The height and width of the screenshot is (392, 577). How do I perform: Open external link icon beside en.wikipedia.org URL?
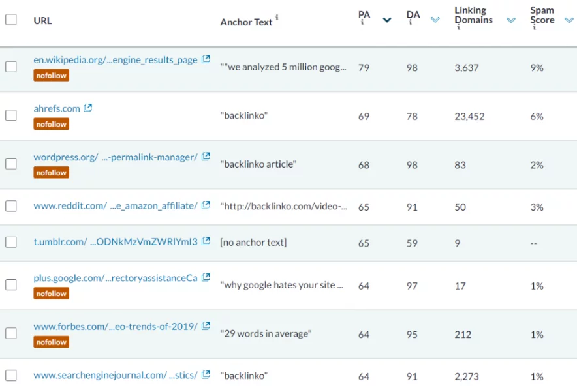pyautogui.click(x=206, y=59)
